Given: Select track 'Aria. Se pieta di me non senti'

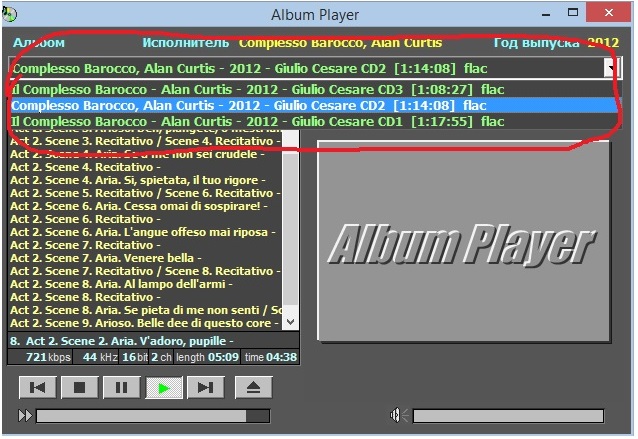Looking at the screenshot, I should coord(146,310).
